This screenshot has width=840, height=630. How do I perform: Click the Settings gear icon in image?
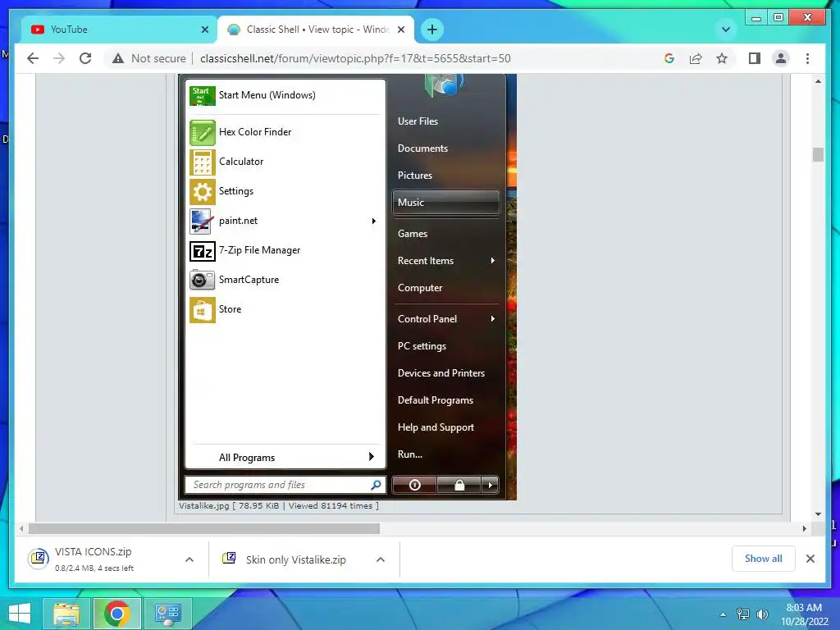203,191
